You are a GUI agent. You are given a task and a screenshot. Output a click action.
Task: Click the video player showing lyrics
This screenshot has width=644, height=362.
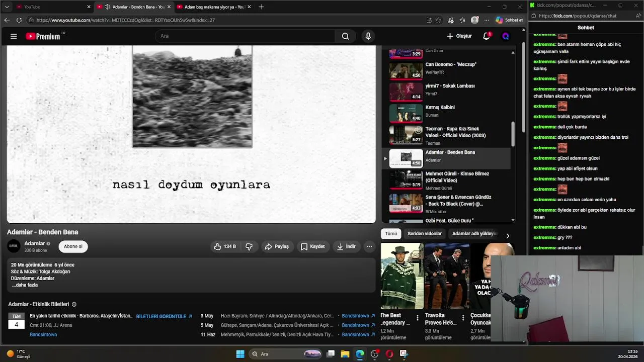click(191, 134)
